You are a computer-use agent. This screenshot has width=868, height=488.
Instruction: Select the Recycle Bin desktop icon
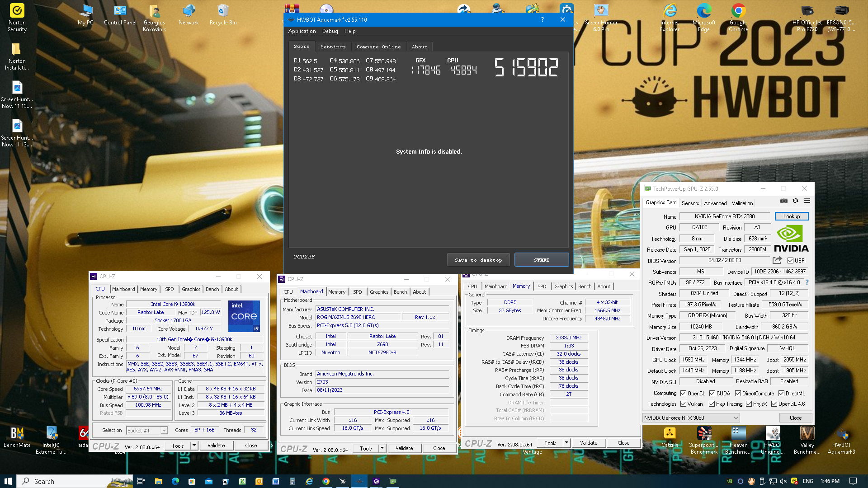(x=223, y=15)
